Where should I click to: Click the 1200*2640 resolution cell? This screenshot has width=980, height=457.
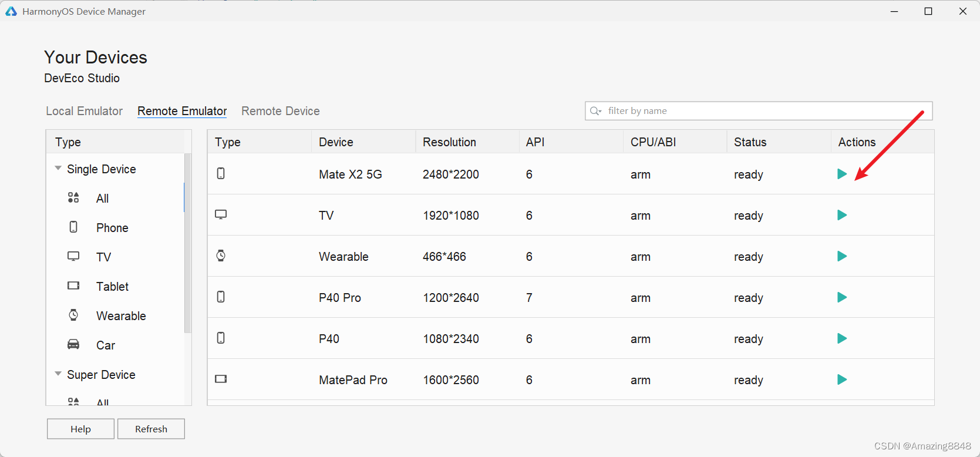pos(451,298)
